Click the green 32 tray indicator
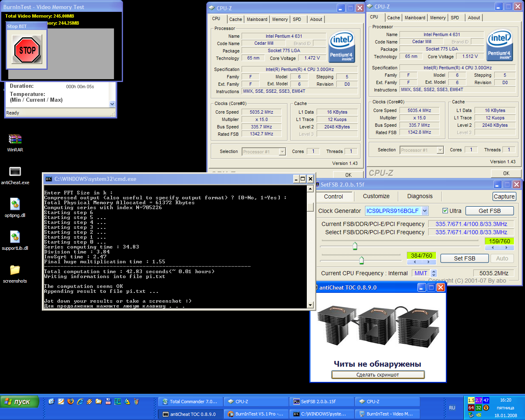 pos(479,408)
